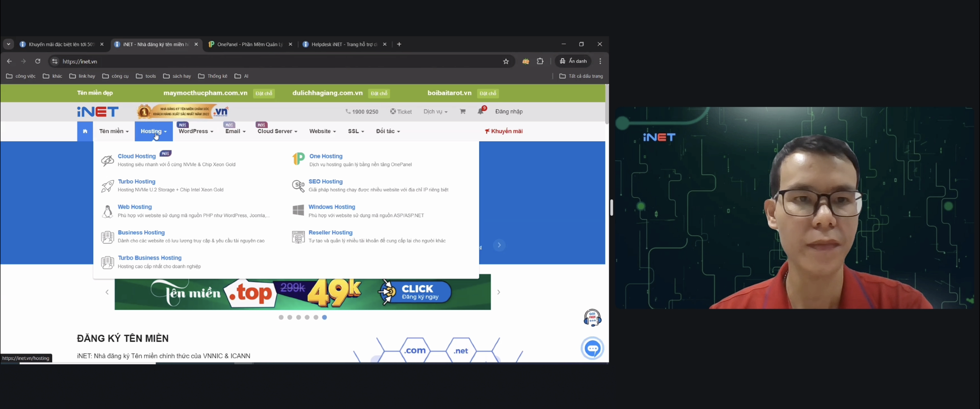Click the Cloud Hosting cloud icon
Screen dimensions: 980x409
(108, 161)
